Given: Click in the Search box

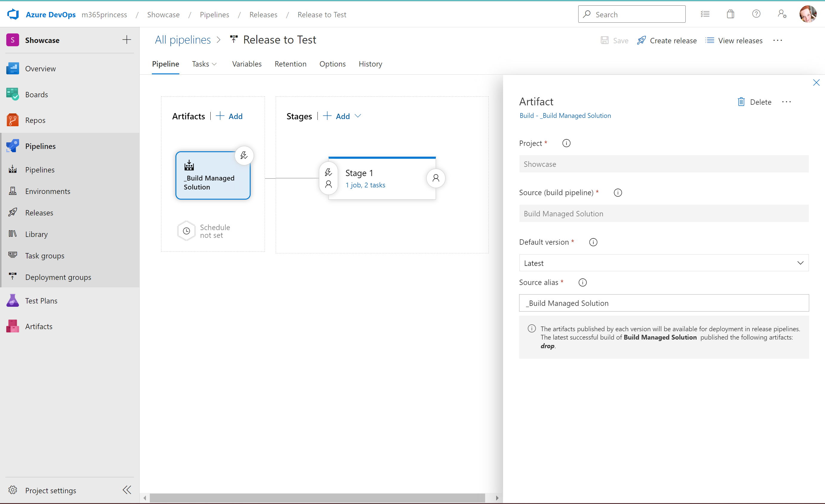Looking at the screenshot, I should 631,14.
